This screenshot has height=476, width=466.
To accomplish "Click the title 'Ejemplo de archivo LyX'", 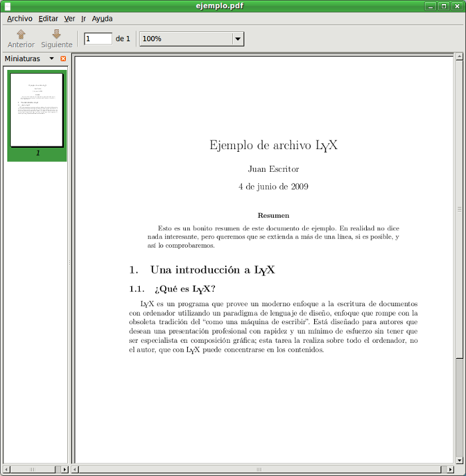I will [273, 145].
